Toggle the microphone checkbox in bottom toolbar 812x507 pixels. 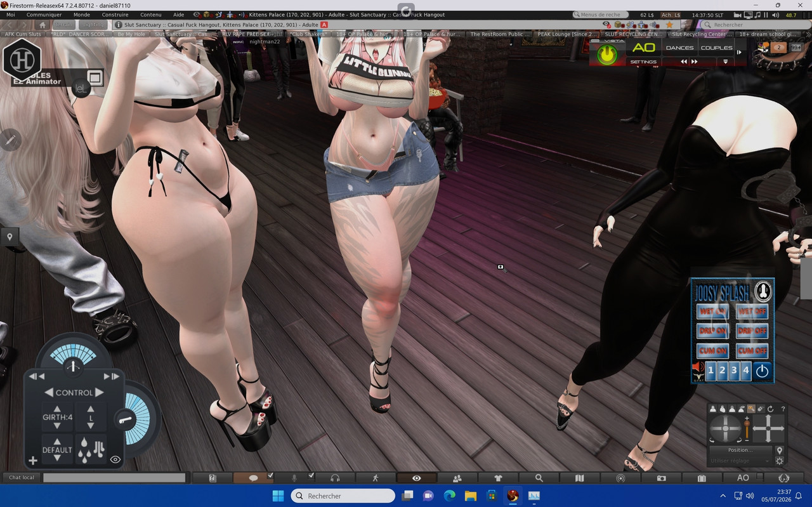tap(311, 475)
